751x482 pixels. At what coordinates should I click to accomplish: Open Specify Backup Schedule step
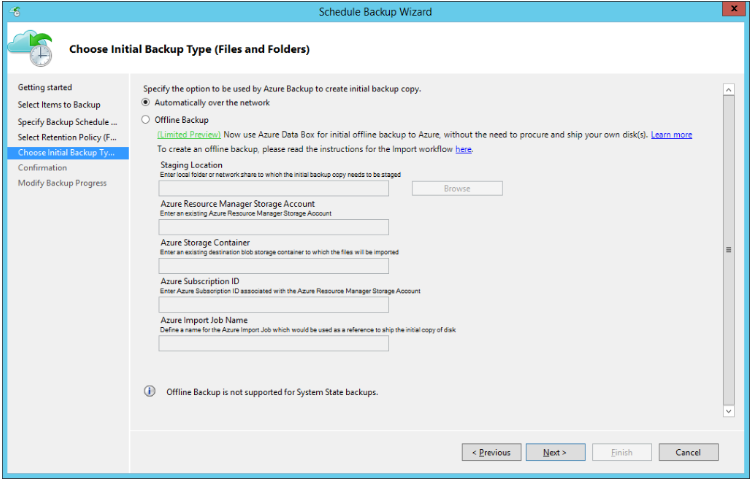tap(67, 122)
